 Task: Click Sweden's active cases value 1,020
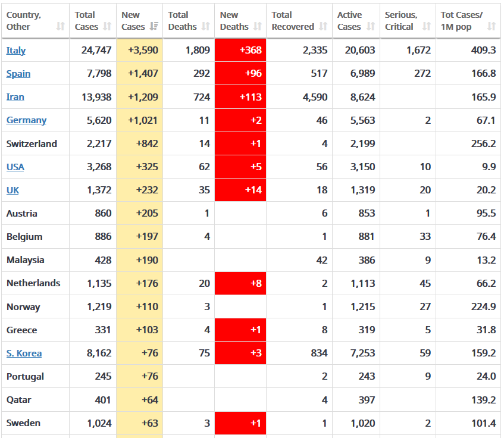point(362,423)
